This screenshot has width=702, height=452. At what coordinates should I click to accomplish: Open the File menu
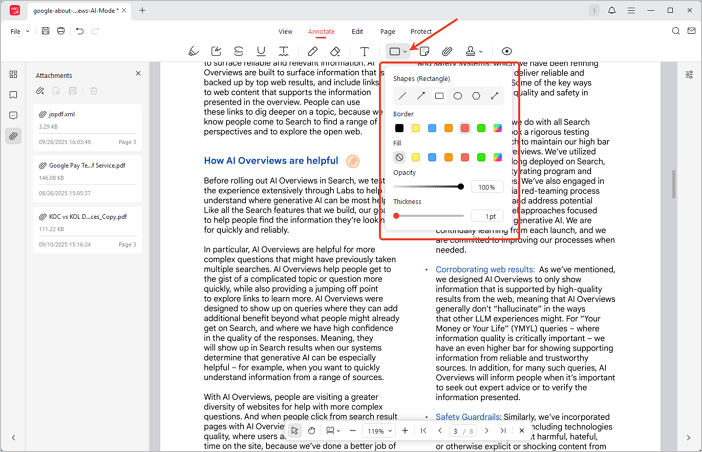point(20,31)
